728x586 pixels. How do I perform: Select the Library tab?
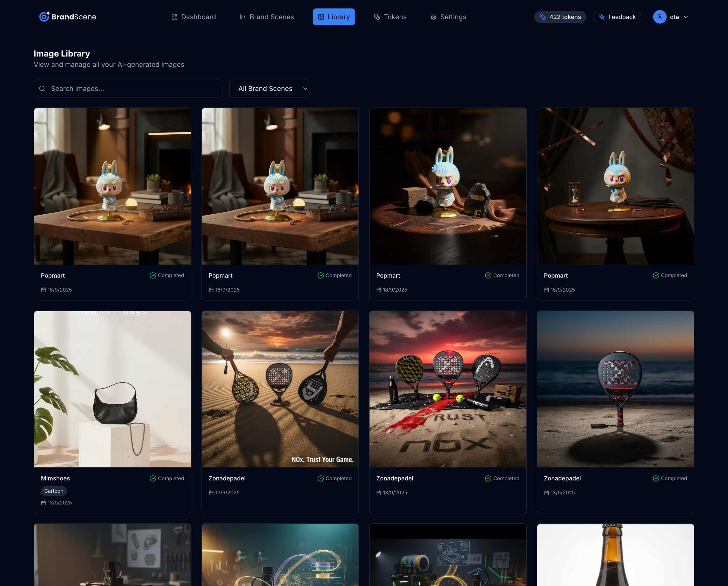click(333, 17)
